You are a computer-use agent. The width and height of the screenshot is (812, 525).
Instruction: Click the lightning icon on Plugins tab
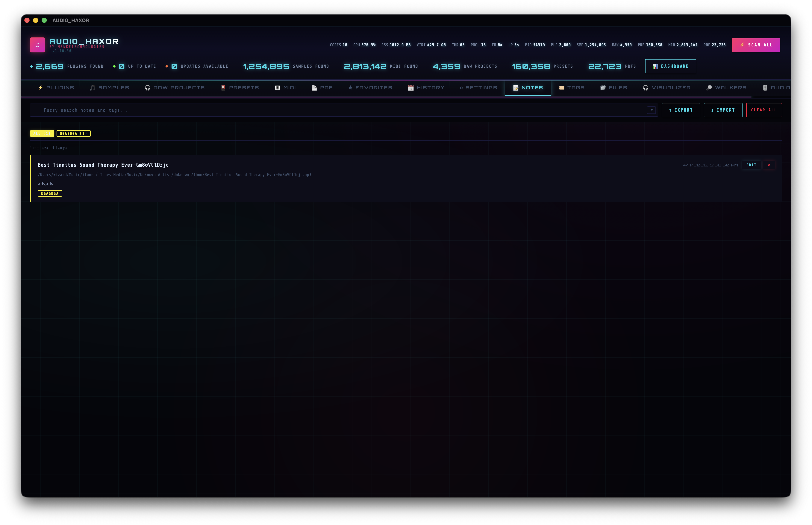click(x=41, y=88)
